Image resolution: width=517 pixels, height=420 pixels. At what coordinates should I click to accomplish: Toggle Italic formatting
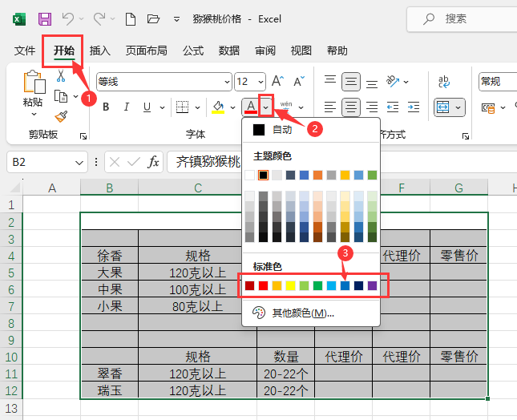(x=127, y=107)
